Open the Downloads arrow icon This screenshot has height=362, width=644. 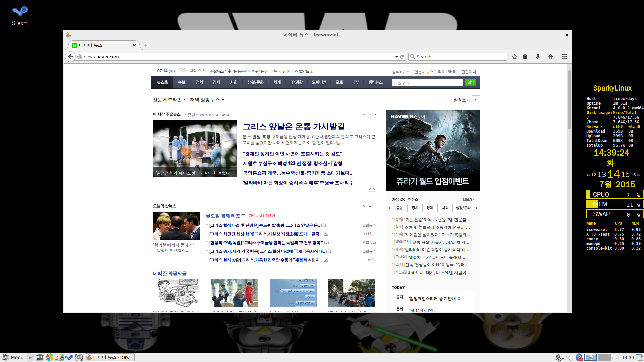pyautogui.click(x=538, y=57)
